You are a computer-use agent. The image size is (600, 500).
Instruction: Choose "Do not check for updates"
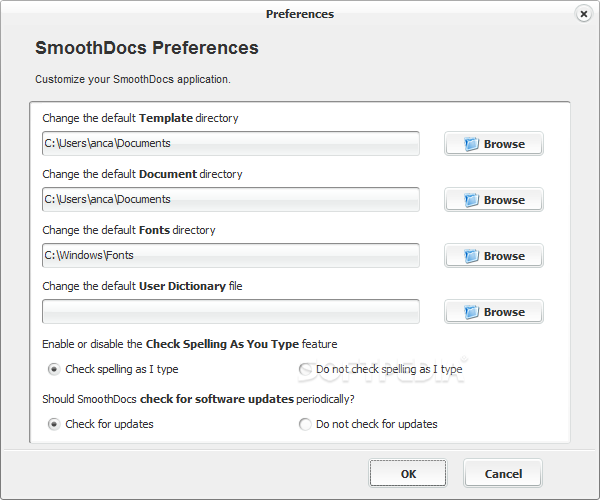point(305,424)
